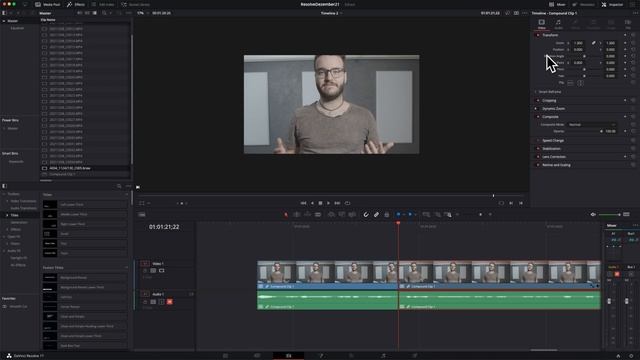The width and height of the screenshot is (640, 360).
Task: Toggle the Loop playback button
Action: [x=347, y=203]
